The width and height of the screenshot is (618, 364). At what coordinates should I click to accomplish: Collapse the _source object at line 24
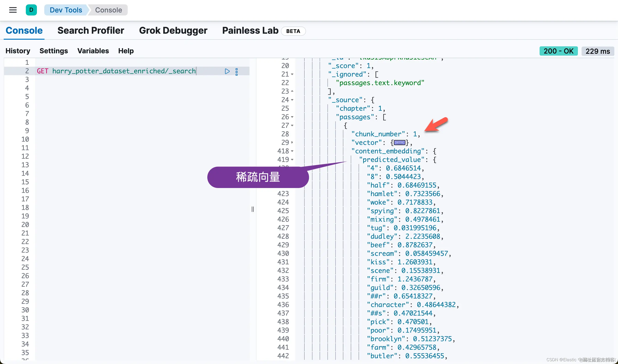pyautogui.click(x=292, y=100)
